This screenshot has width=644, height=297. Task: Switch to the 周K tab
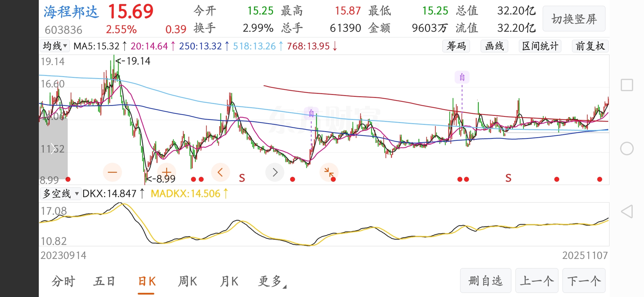(x=187, y=281)
